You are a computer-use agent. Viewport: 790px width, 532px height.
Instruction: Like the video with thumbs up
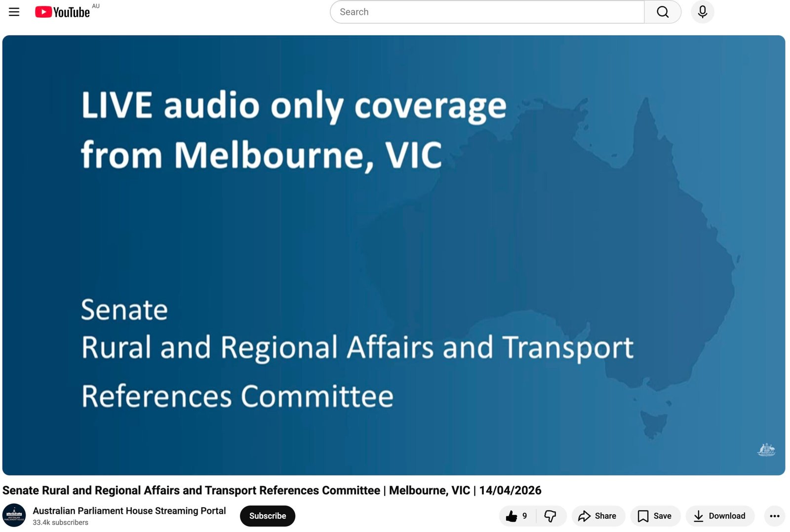(x=512, y=516)
